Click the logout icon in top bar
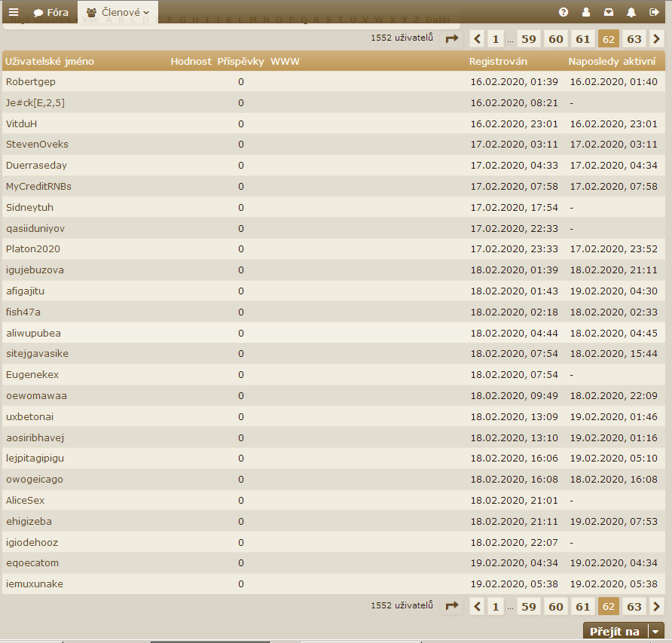This screenshot has width=672, height=643. (x=654, y=12)
